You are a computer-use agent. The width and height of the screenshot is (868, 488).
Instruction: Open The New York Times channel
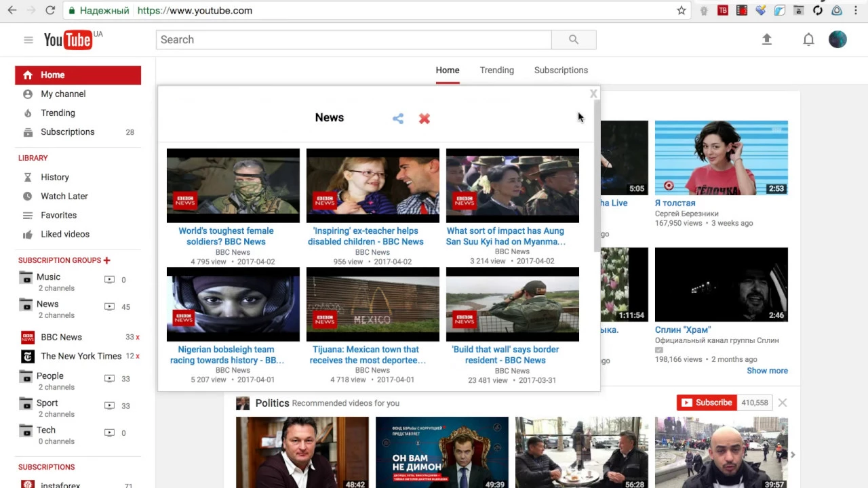click(x=81, y=356)
